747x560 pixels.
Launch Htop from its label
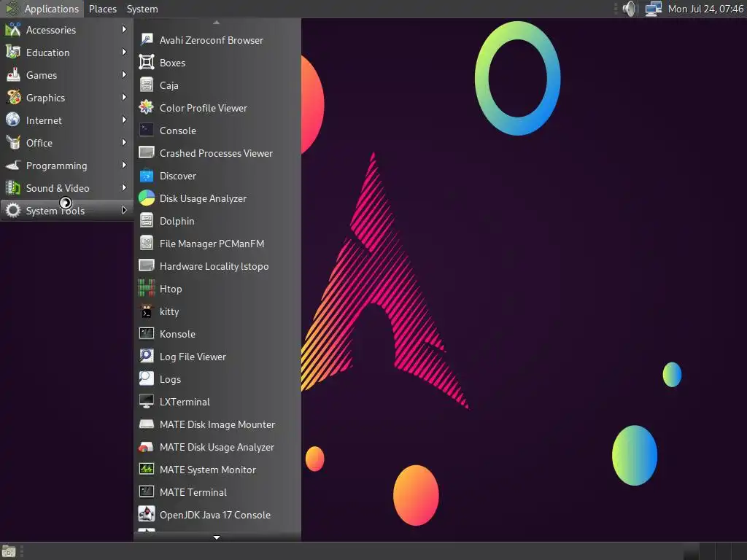(171, 289)
